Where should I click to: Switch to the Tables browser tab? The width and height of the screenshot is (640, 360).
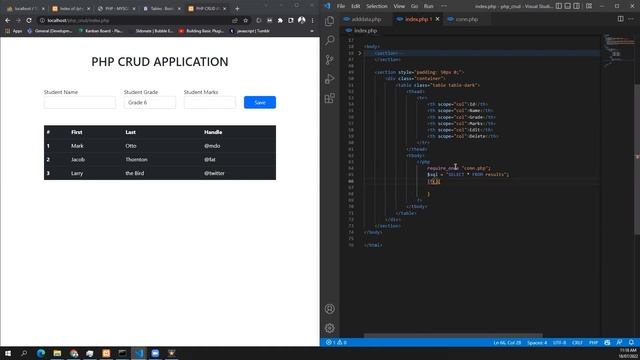click(x=162, y=9)
